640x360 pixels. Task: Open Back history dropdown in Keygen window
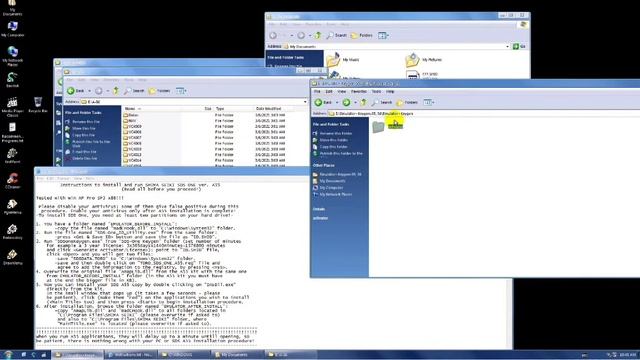pos(336,102)
